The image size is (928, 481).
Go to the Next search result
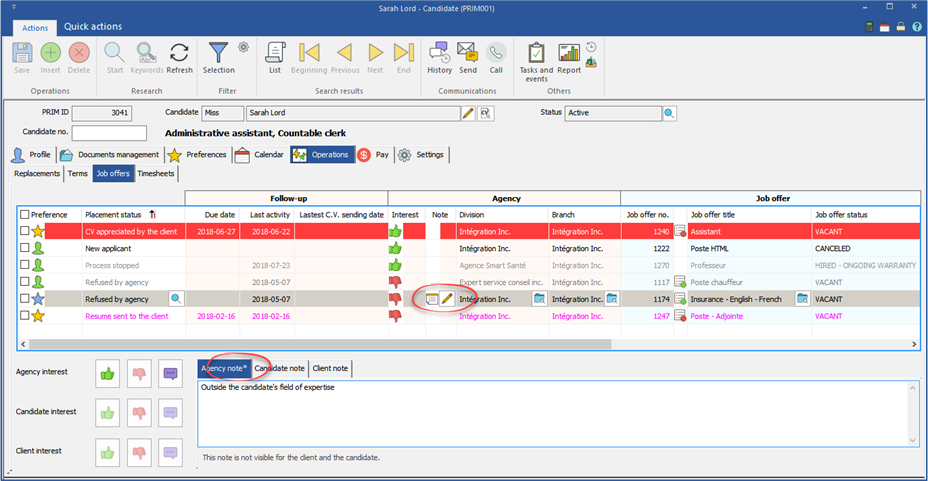pos(375,53)
